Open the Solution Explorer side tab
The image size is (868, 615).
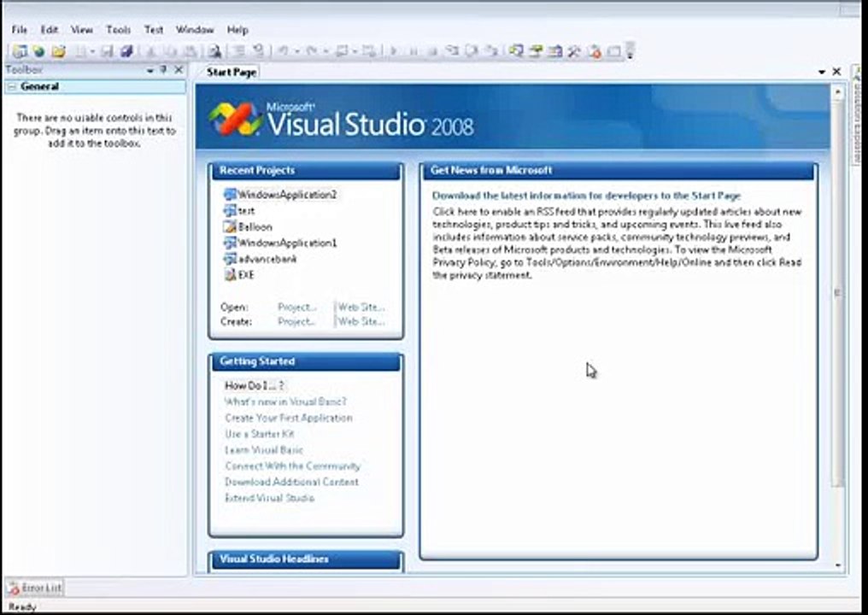tap(857, 116)
